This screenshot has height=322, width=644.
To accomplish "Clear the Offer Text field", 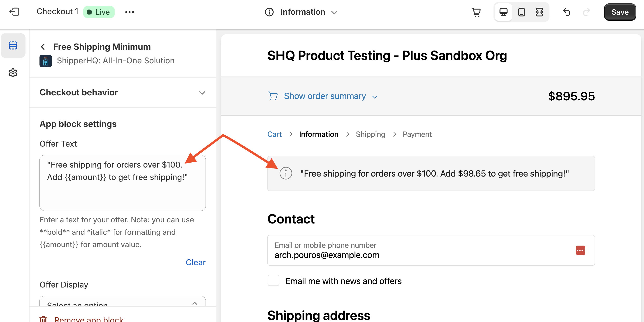I will click(195, 262).
